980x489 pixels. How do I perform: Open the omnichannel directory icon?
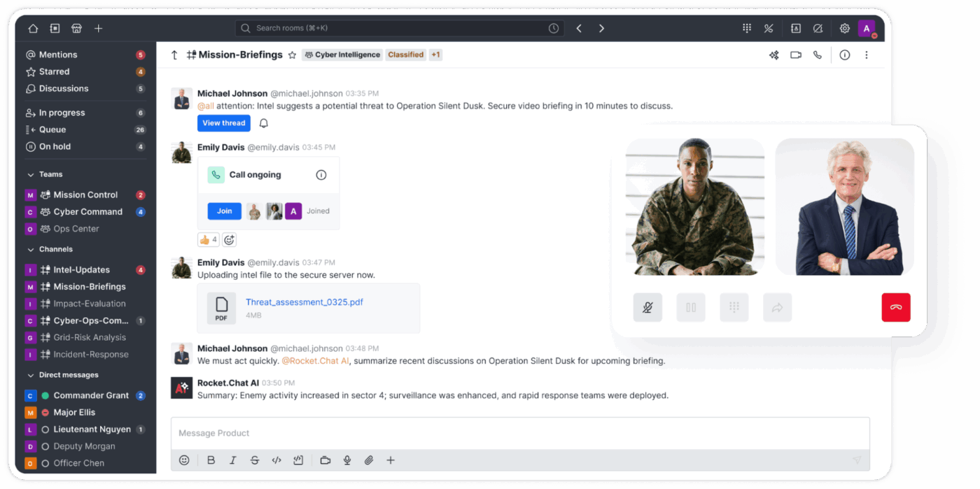[x=795, y=28]
